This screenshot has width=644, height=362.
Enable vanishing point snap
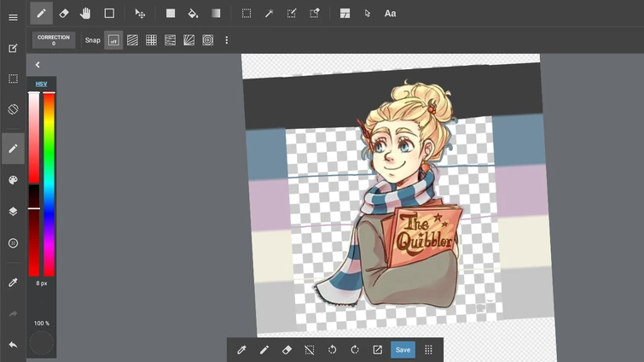click(x=170, y=40)
